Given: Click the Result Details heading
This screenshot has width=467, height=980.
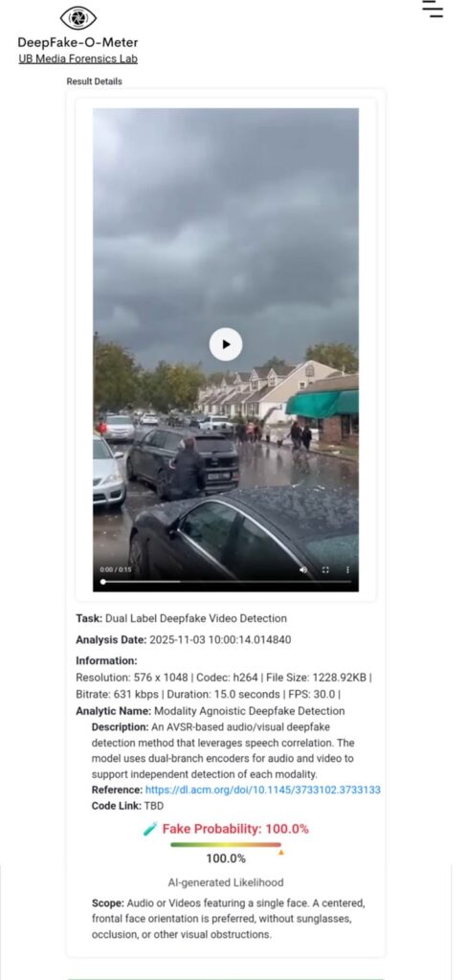Looking at the screenshot, I should coord(95,81).
